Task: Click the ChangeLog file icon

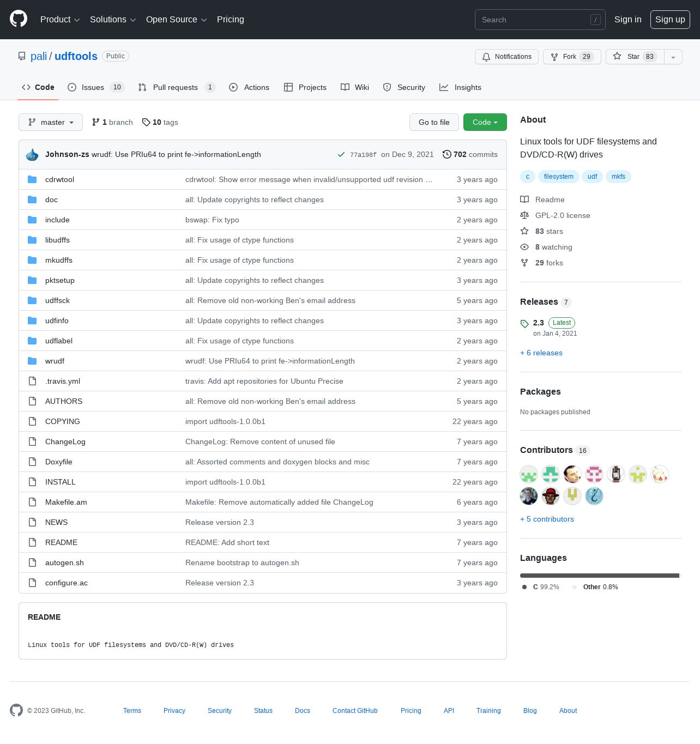Action: pyautogui.click(x=32, y=441)
